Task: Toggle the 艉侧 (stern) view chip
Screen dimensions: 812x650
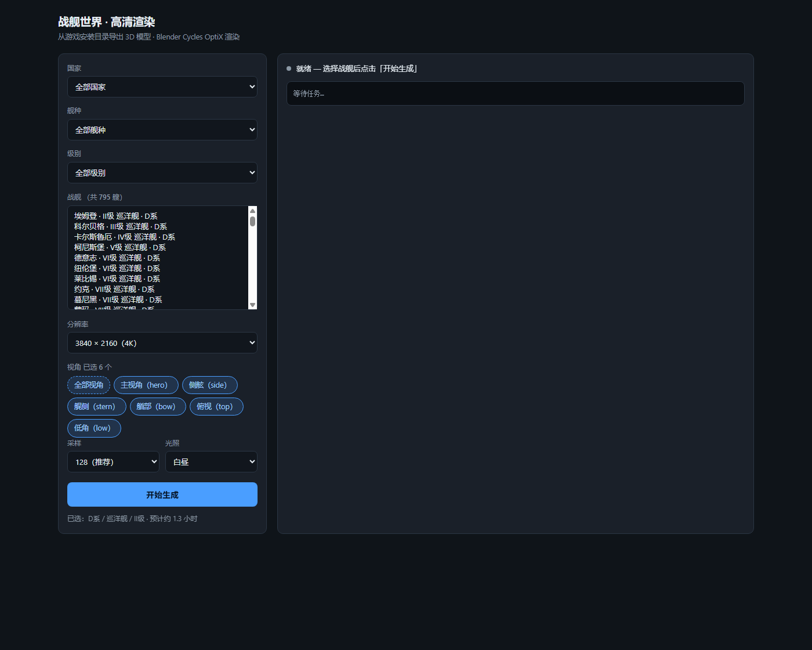Action: (97, 407)
